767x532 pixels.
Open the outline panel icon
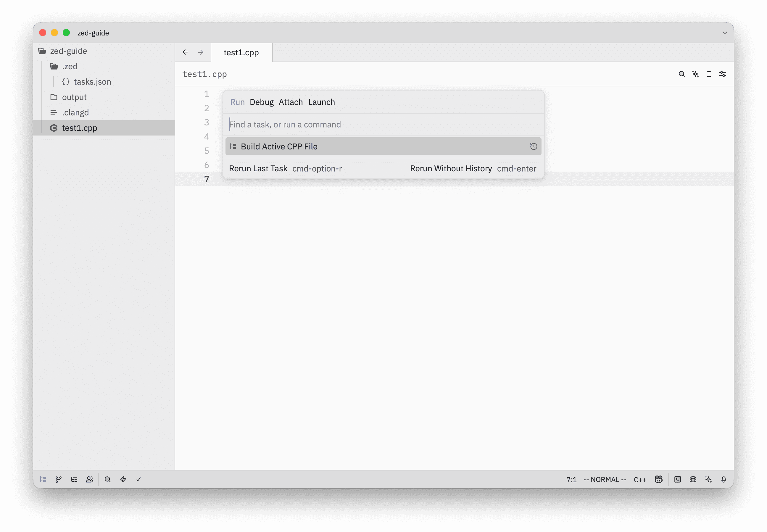pos(74,479)
